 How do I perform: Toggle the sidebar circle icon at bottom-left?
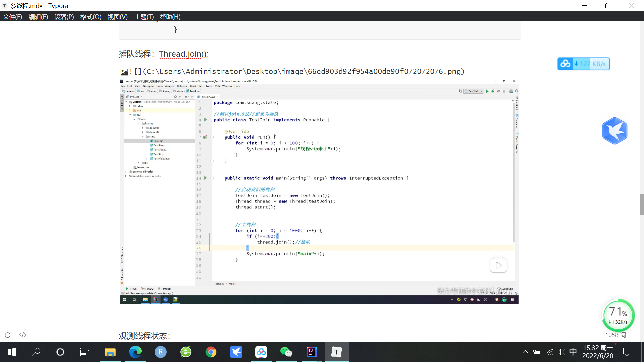(x=8, y=335)
